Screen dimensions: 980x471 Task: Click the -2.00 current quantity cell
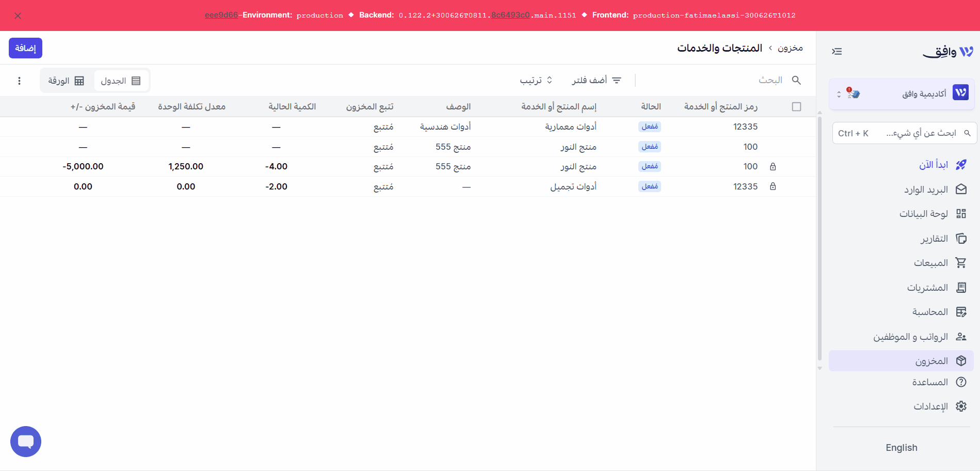277,186
